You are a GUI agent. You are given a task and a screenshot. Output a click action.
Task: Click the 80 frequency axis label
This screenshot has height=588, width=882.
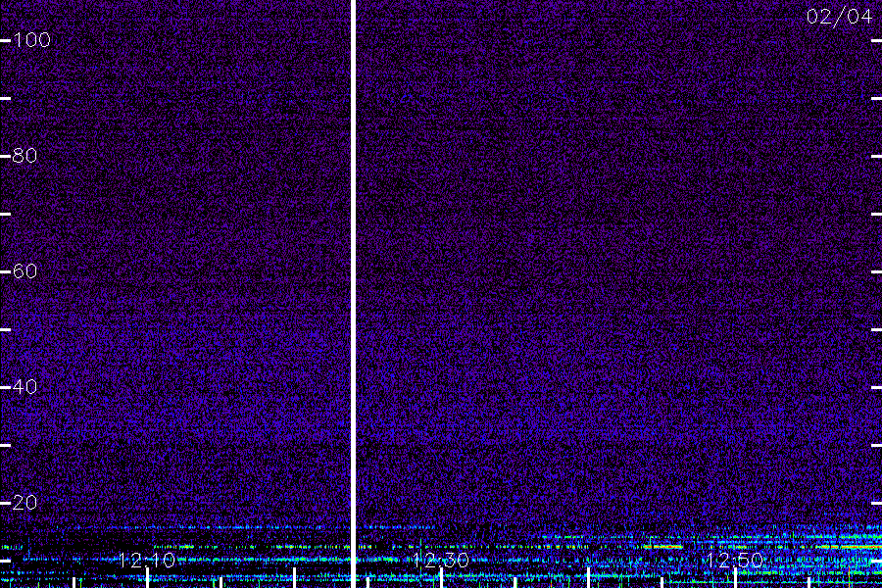(24, 156)
